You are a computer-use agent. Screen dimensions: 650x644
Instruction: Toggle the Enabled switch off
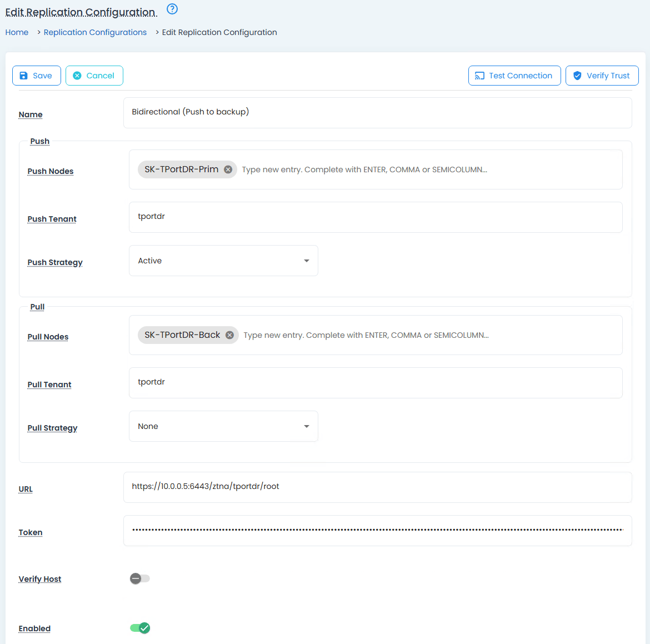139,628
